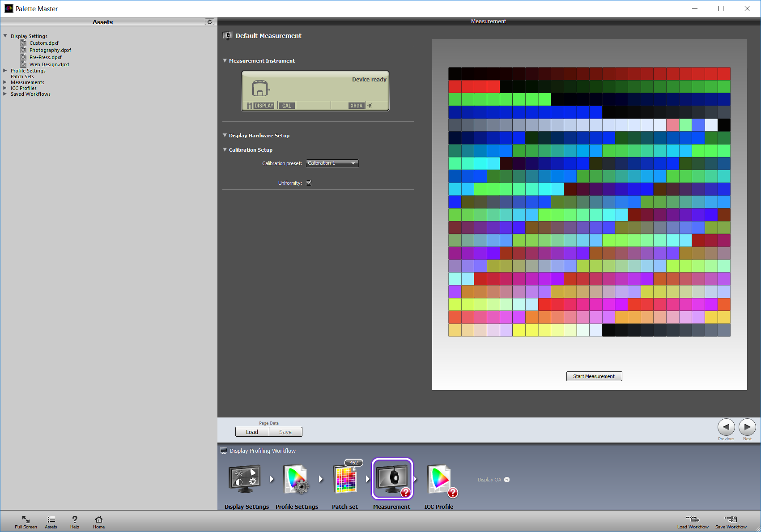Click the Measurement monitor icon
The width and height of the screenshot is (761, 532).
(x=391, y=477)
